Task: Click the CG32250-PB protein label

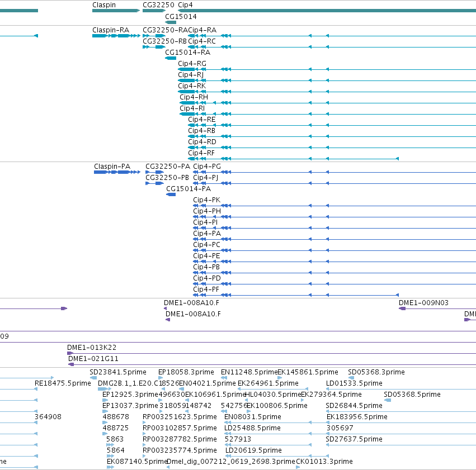Action: coord(167,178)
